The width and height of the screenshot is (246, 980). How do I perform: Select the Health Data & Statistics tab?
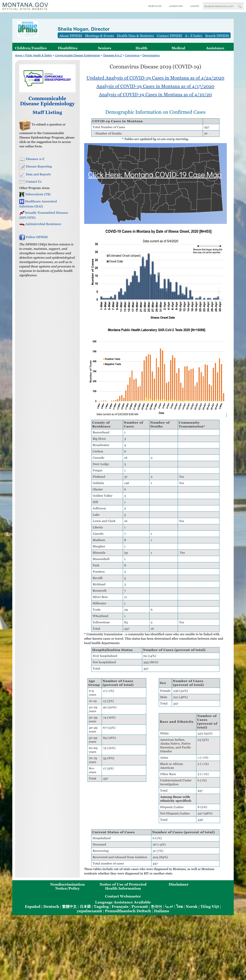point(135,36)
